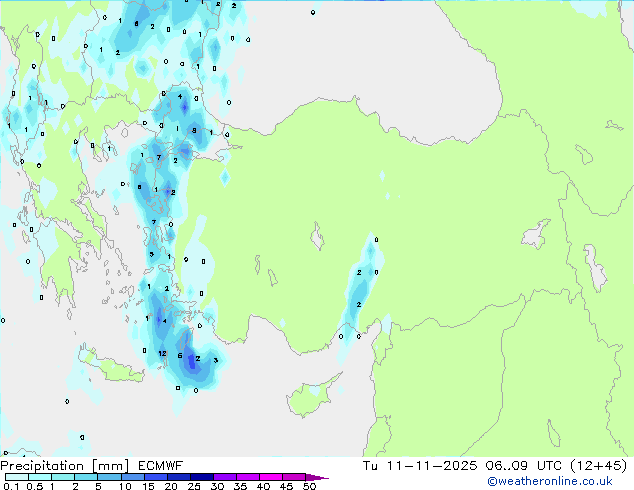
Task: Click the '35' legend scale label
Action: pyautogui.click(x=240, y=486)
